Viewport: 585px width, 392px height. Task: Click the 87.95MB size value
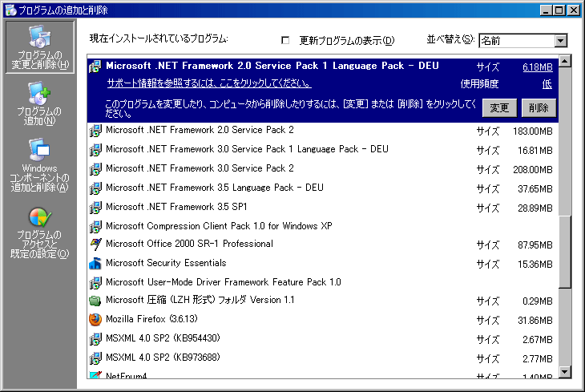tap(535, 245)
